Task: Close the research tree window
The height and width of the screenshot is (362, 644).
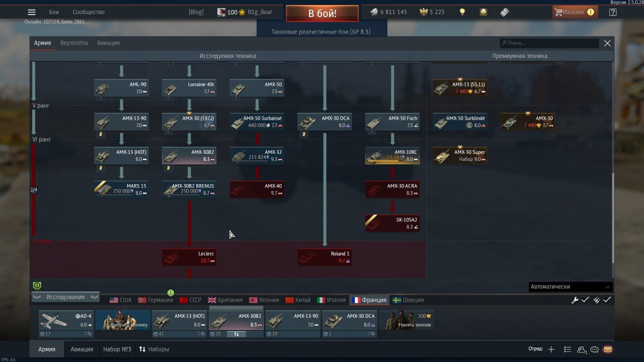Action: [x=607, y=43]
